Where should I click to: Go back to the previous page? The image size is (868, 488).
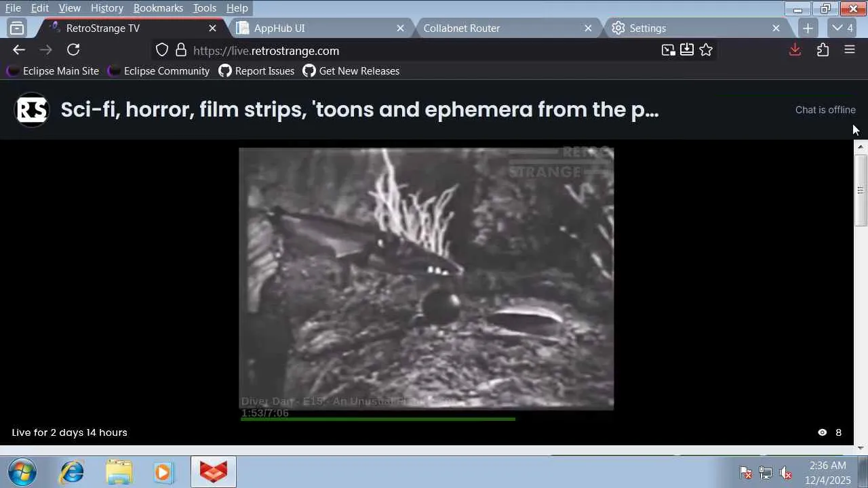pyautogui.click(x=19, y=49)
